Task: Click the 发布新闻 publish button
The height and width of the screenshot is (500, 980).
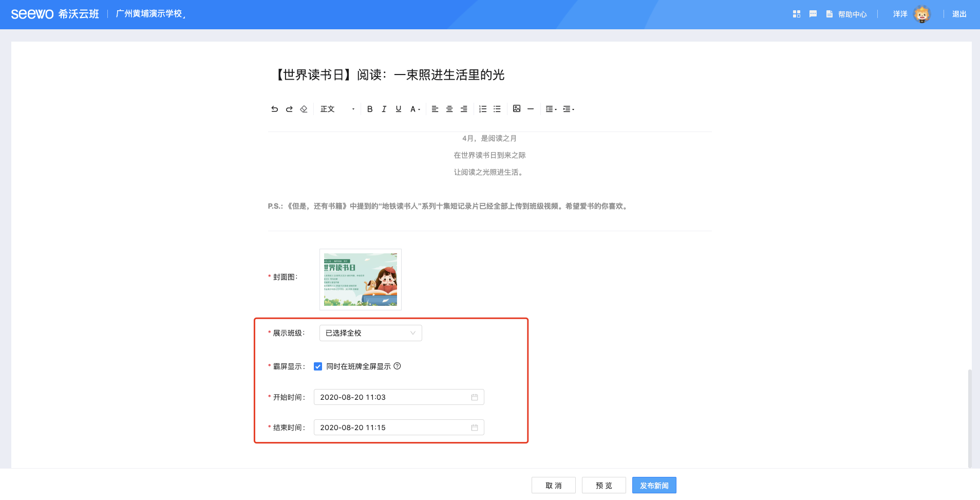Action: point(654,486)
